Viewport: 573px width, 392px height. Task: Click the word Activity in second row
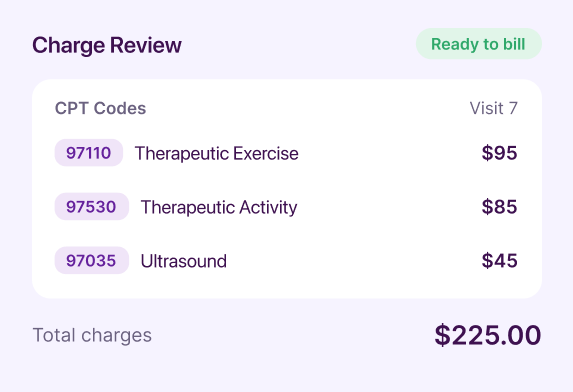coord(268,208)
